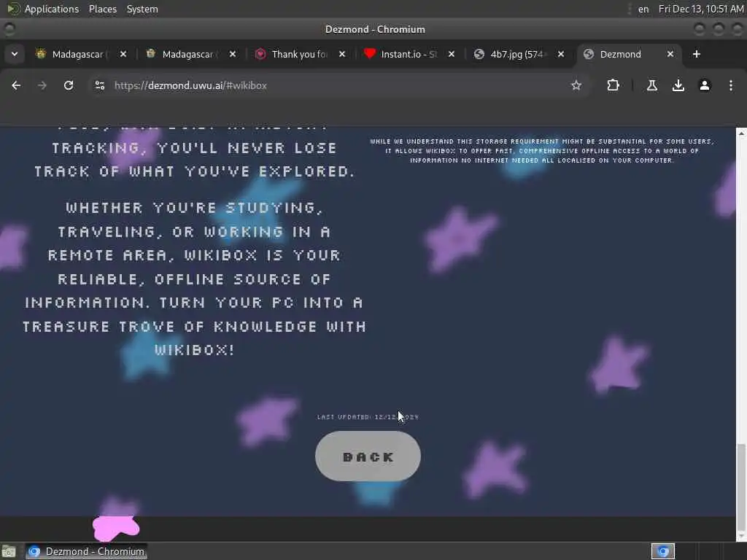Open the profile avatar icon
747x560 pixels.
[x=705, y=85]
